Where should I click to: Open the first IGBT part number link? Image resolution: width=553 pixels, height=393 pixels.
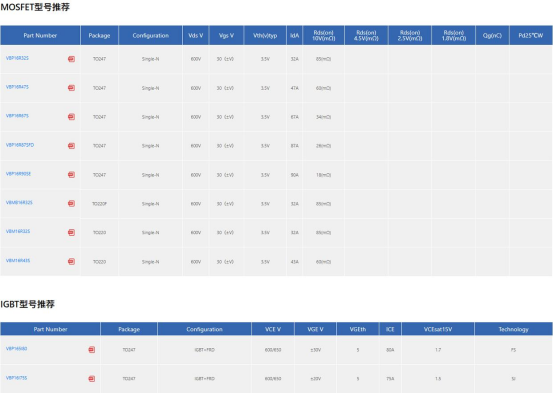click(x=17, y=349)
